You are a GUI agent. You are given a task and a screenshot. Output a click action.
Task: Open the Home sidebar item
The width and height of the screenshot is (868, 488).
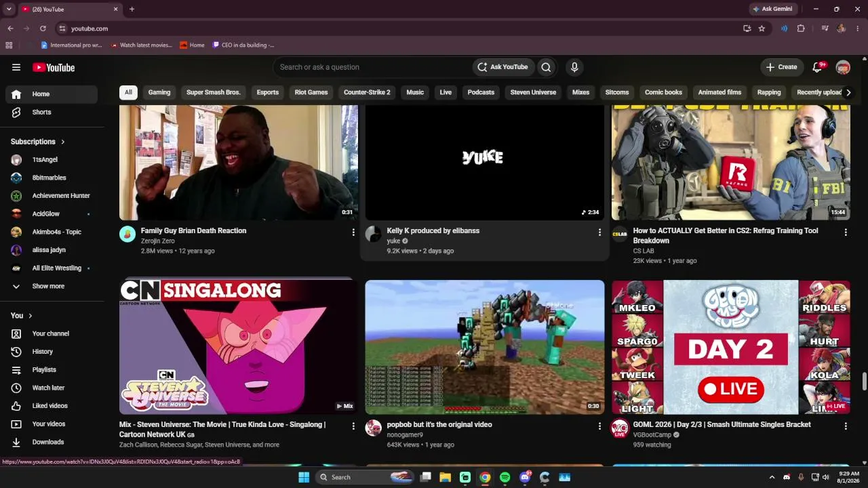click(52, 94)
